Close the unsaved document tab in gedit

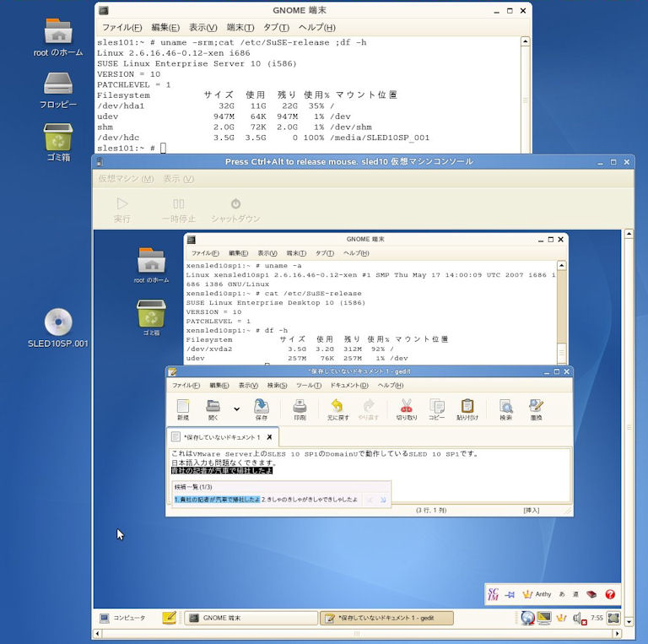269,437
